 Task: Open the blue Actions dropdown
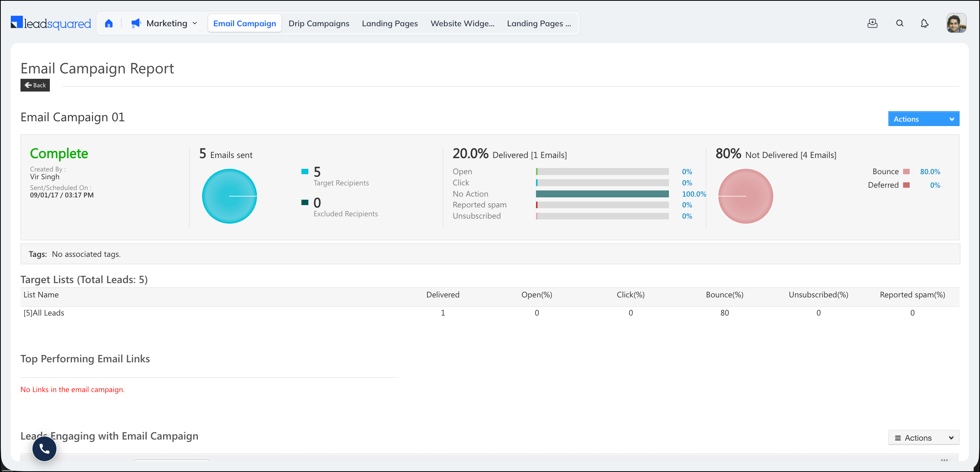(924, 119)
